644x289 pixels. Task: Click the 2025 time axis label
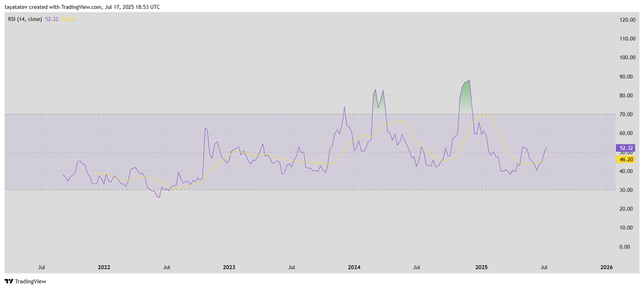click(x=481, y=267)
